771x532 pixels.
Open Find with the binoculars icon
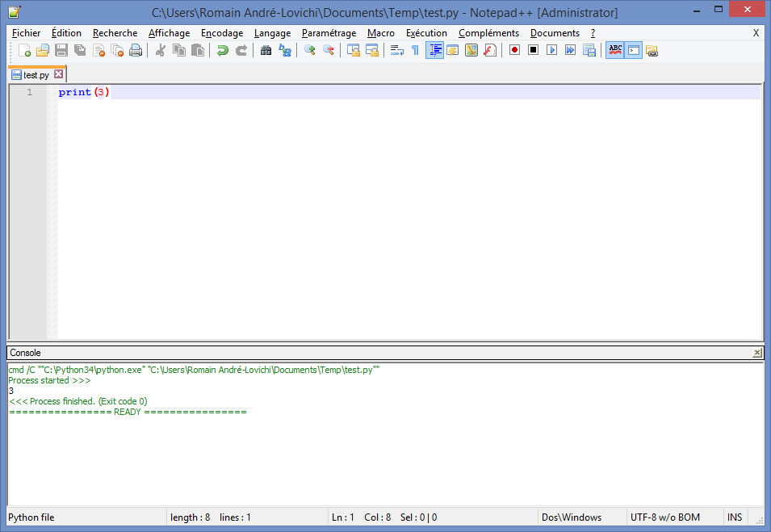(266, 50)
